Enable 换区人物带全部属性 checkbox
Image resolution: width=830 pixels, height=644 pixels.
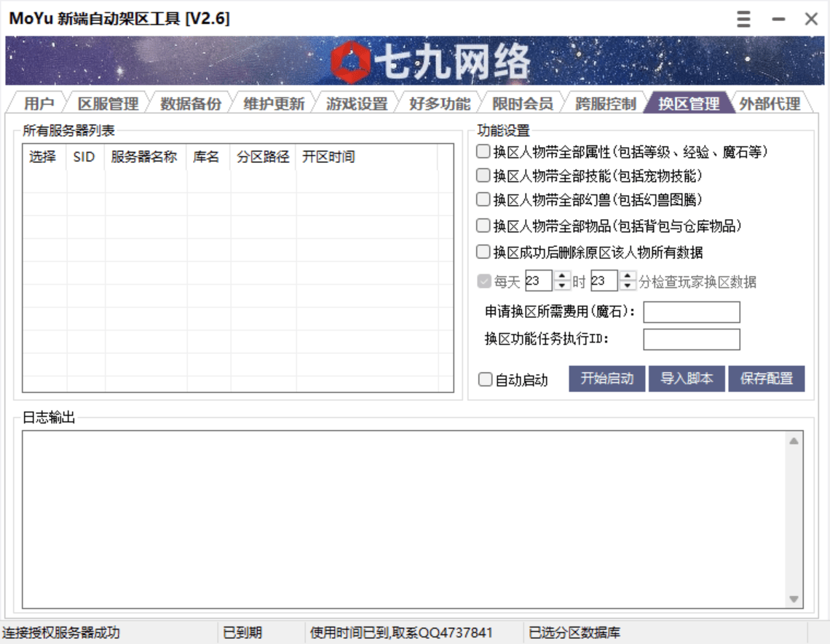tap(481, 151)
